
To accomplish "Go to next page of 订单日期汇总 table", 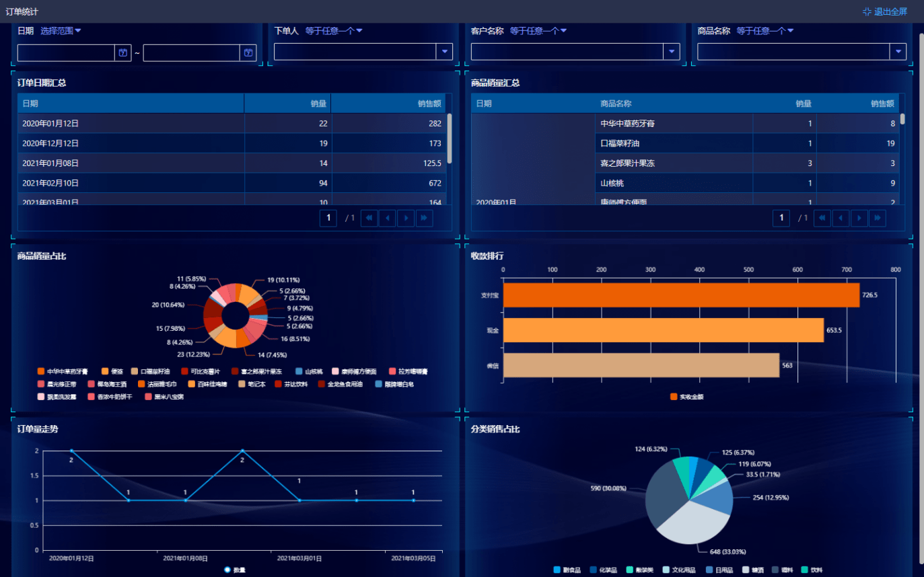I will [x=406, y=218].
